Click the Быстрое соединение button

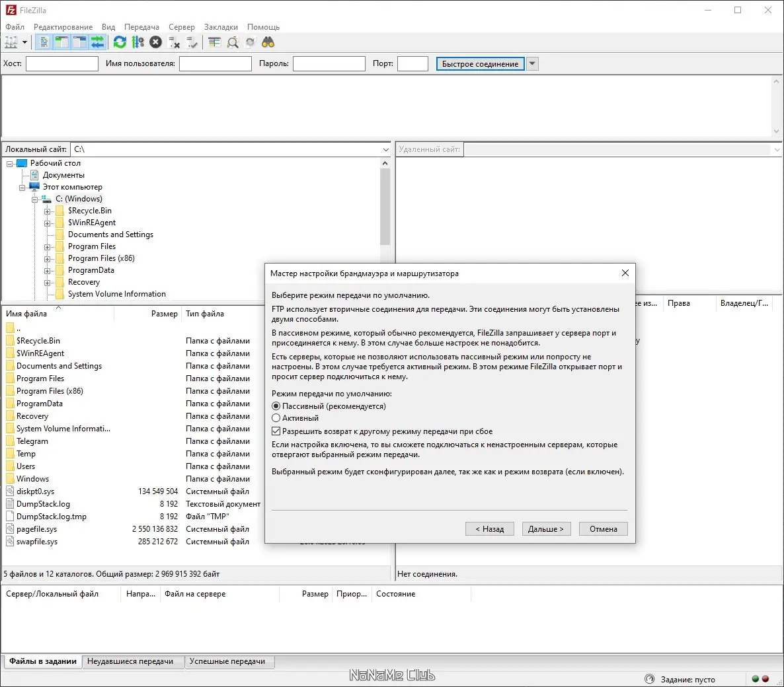481,63
